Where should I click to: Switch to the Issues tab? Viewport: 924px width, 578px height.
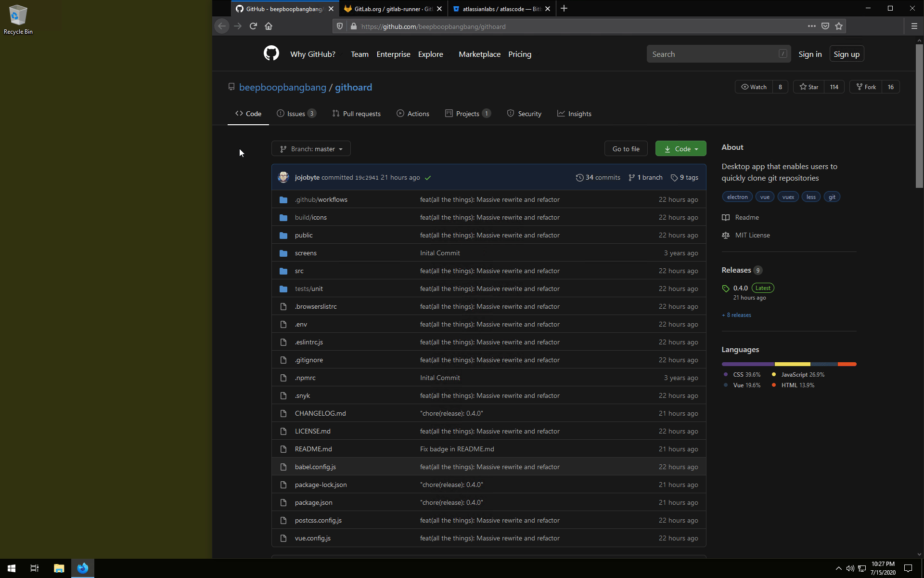[x=295, y=114]
